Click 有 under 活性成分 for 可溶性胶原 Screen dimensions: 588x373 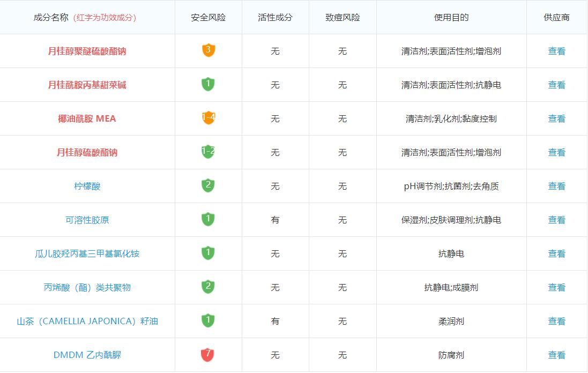276,220
